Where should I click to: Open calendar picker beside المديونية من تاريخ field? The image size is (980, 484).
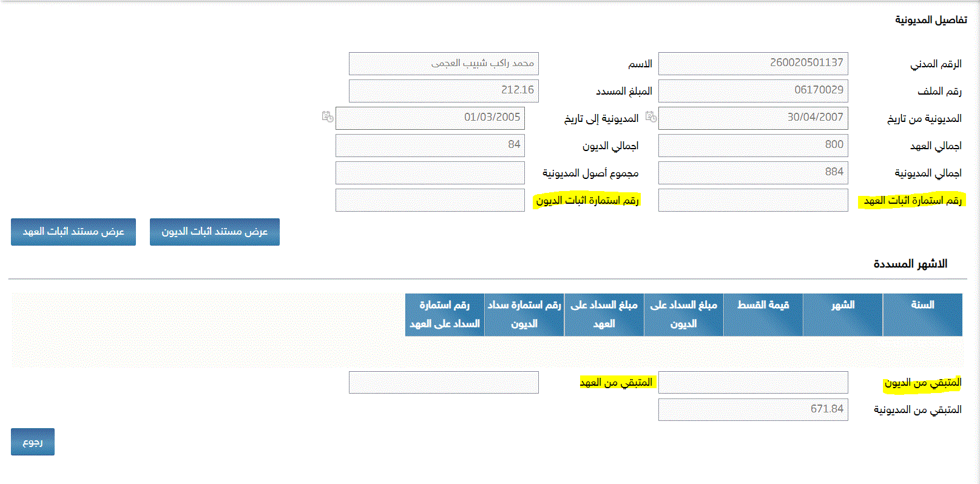(x=651, y=116)
